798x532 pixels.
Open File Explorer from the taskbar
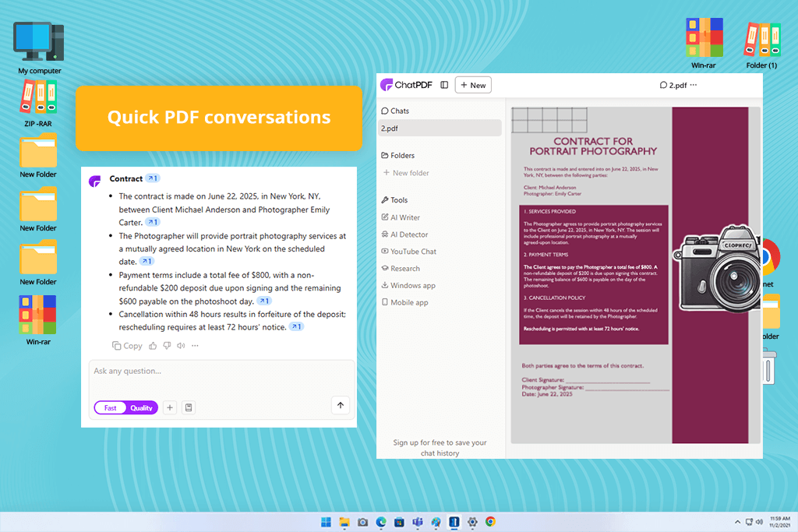coord(344,522)
